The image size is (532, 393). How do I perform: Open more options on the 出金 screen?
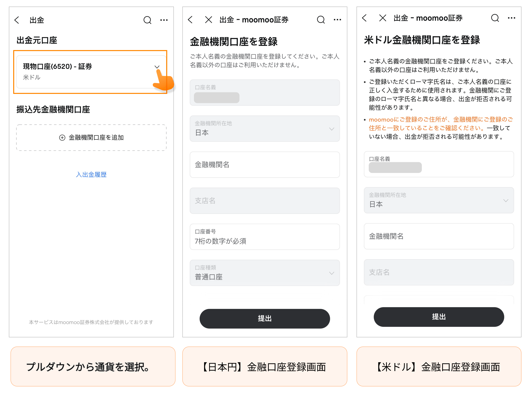(x=164, y=20)
